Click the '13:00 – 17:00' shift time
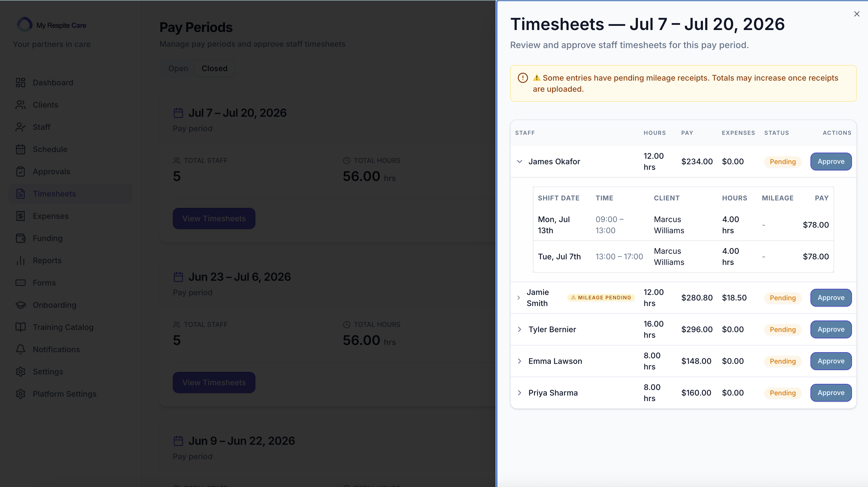This screenshot has width=868, height=487. click(x=619, y=257)
